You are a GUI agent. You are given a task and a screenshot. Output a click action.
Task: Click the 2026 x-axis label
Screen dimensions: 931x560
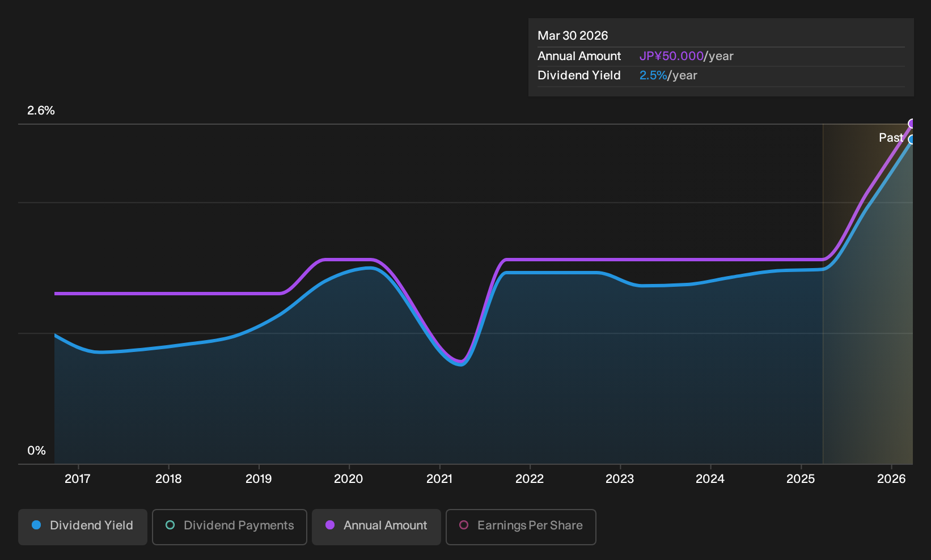tap(891, 479)
